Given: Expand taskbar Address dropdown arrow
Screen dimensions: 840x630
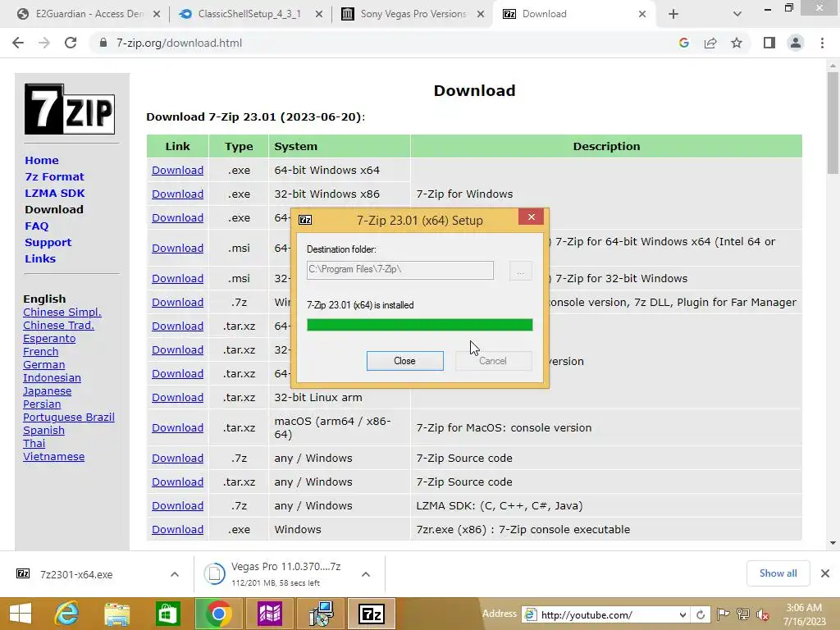Looking at the screenshot, I should (683, 615).
